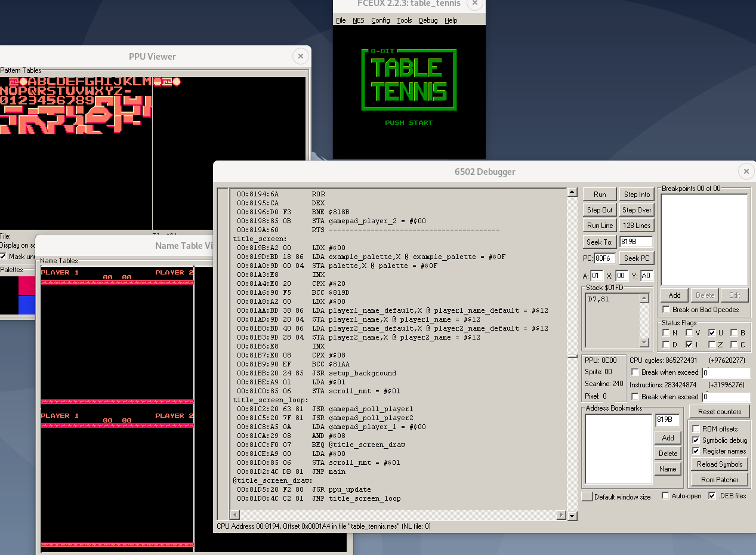Check the Auto-open option

coord(666,497)
